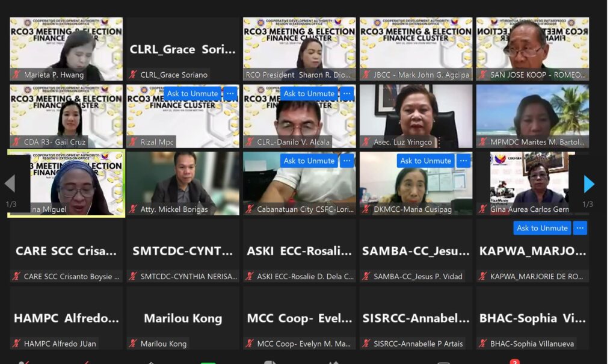Go to the previous gallery page arrow
616x364 pixels.
(10, 183)
